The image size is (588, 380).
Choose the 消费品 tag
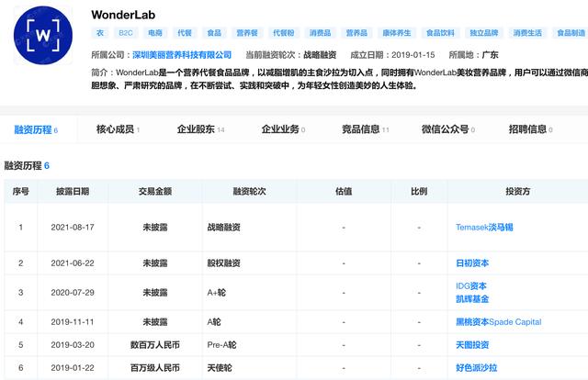(x=321, y=33)
